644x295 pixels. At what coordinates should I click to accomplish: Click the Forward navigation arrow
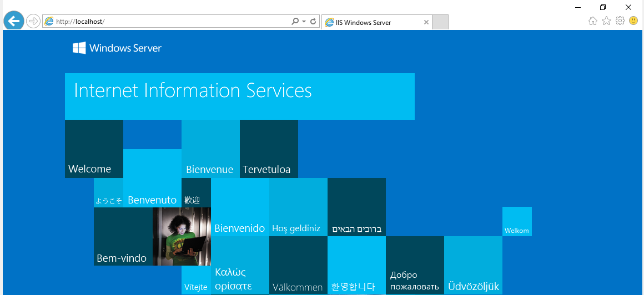click(x=33, y=21)
